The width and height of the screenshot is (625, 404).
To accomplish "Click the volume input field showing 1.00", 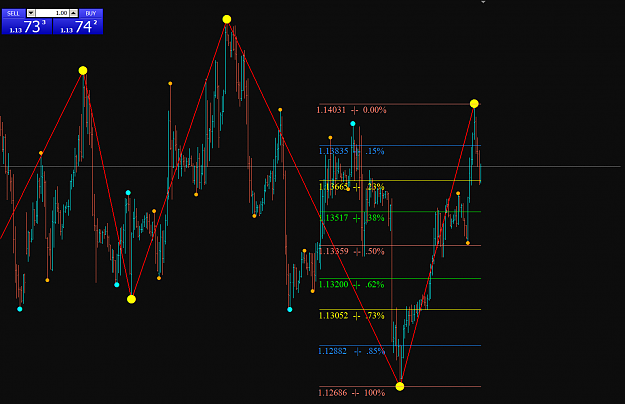I will 52,13.
